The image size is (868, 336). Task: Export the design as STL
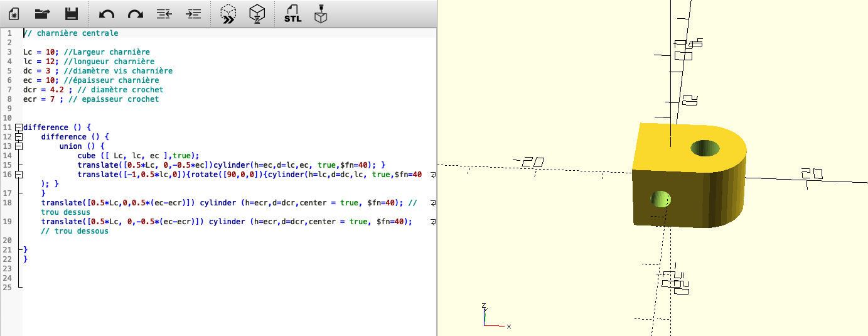coord(292,14)
